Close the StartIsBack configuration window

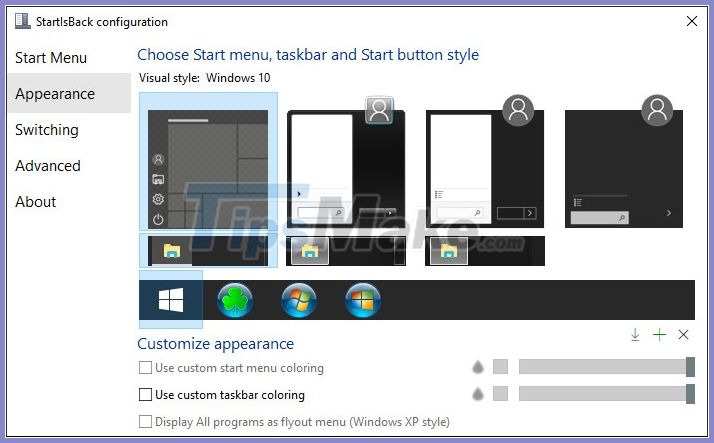click(692, 21)
